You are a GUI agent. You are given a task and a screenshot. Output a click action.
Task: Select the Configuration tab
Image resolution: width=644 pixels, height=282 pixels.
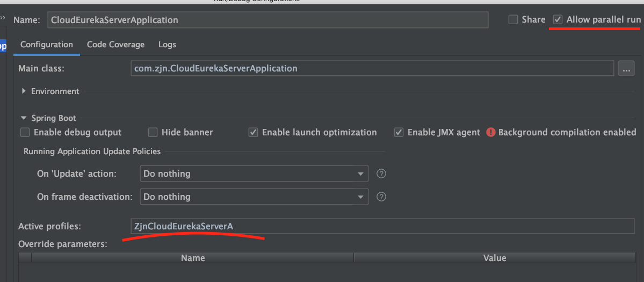coord(47,45)
